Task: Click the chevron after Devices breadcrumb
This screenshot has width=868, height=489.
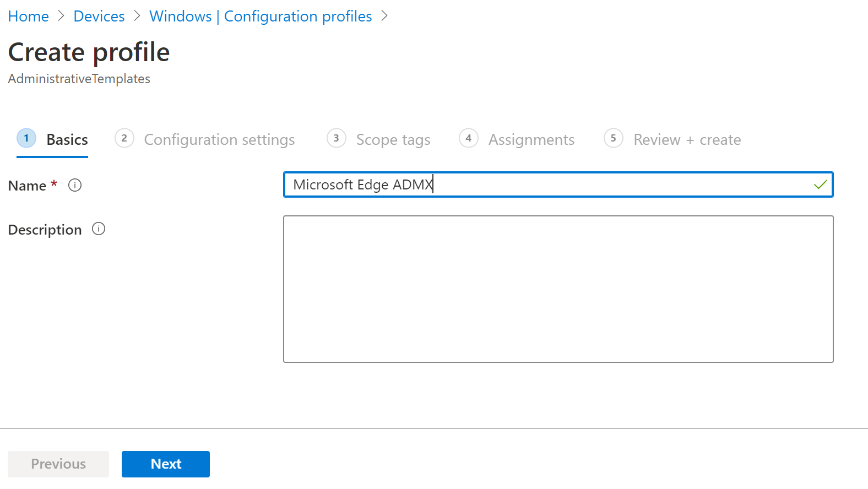Action: (137, 17)
